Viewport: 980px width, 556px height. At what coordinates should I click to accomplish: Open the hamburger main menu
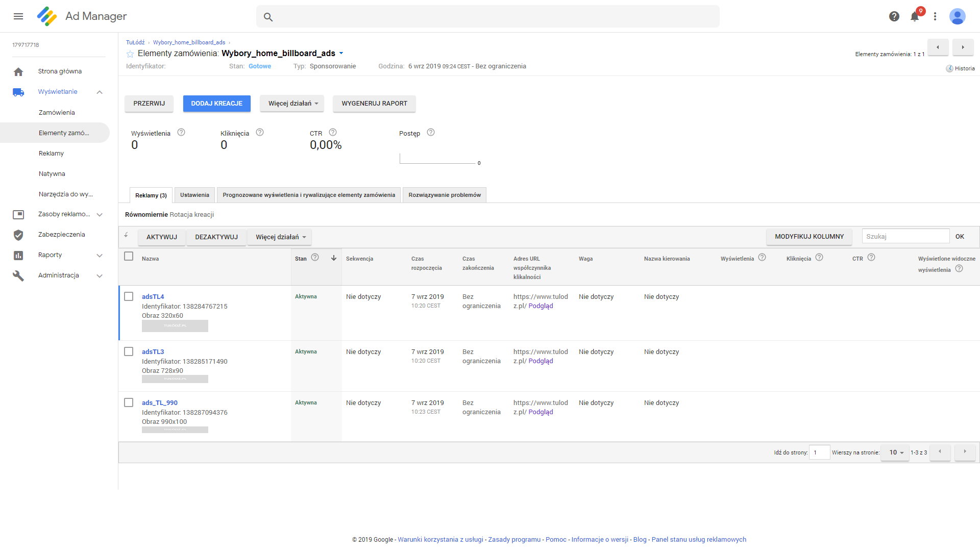point(18,16)
